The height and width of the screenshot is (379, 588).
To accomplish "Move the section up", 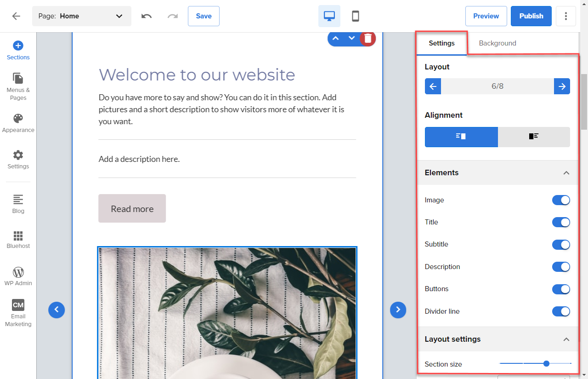I will coord(335,38).
